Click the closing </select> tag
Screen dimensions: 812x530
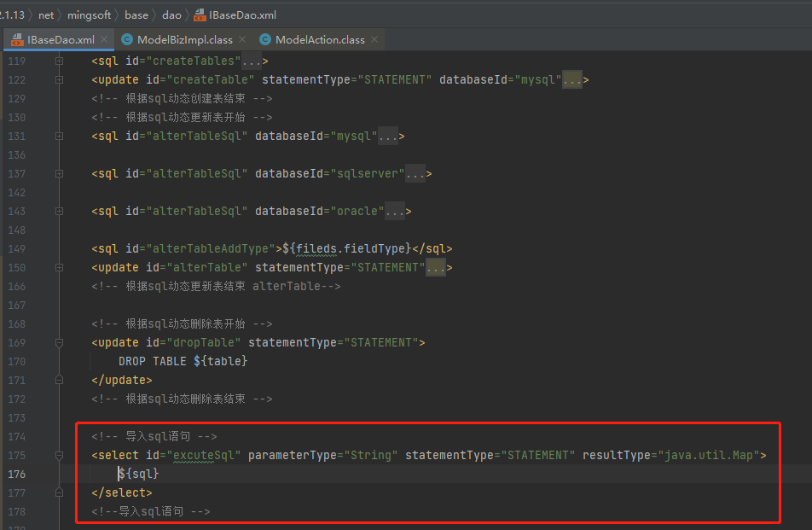pyautogui.click(x=122, y=492)
